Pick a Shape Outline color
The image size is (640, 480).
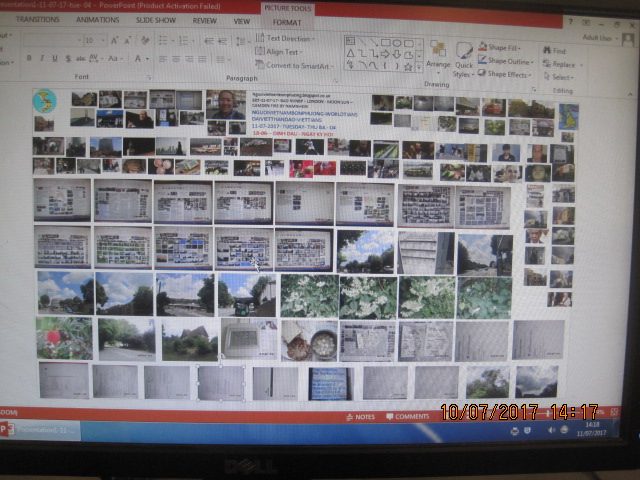click(x=506, y=61)
